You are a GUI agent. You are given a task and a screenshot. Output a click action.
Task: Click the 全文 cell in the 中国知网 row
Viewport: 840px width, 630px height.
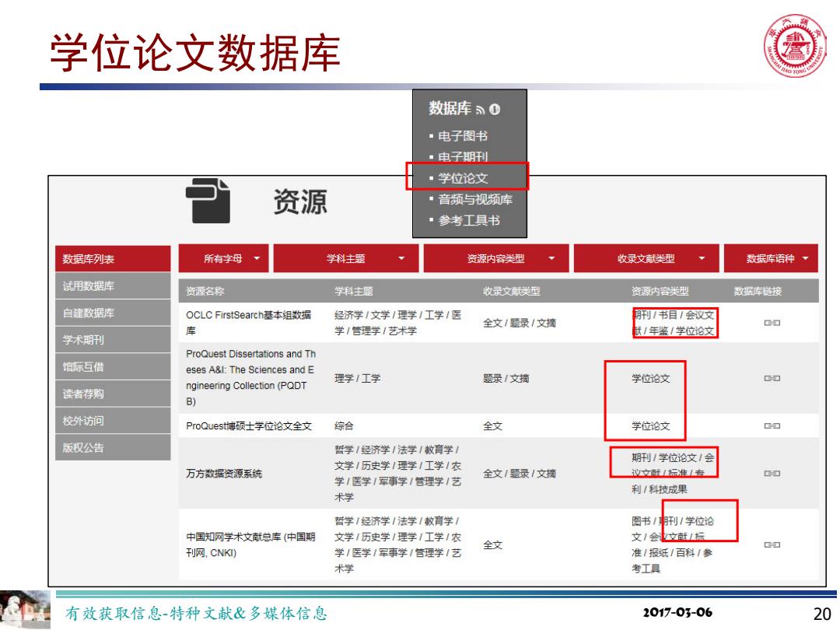[x=492, y=544]
